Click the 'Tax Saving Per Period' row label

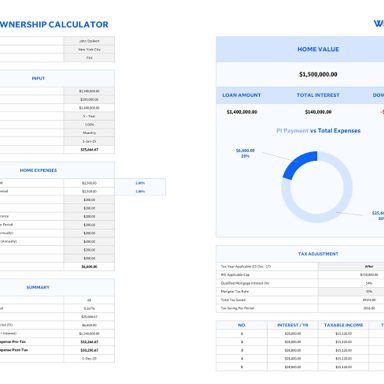click(237, 308)
